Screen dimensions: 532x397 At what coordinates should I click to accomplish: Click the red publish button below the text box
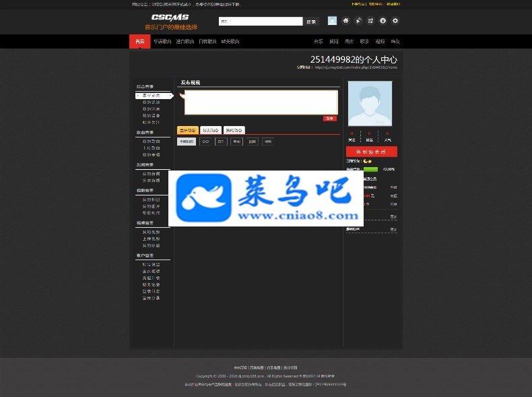(x=330, y=119)
